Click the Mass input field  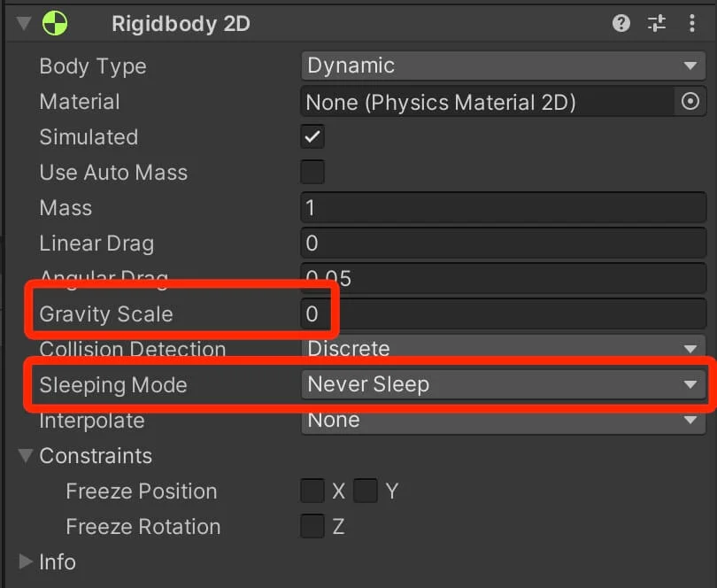click(503, 208)
